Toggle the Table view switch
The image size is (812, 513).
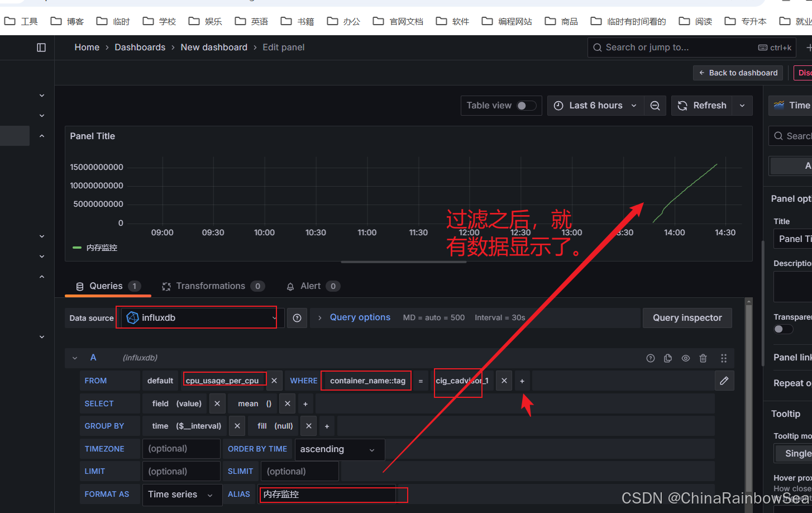point(526,106)
